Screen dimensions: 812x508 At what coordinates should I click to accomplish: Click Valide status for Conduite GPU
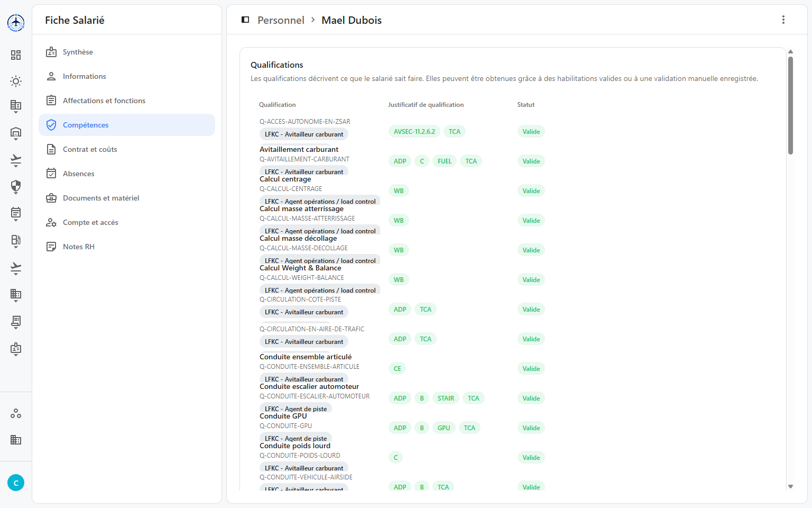pyautogui.click(x=531, y=428)
